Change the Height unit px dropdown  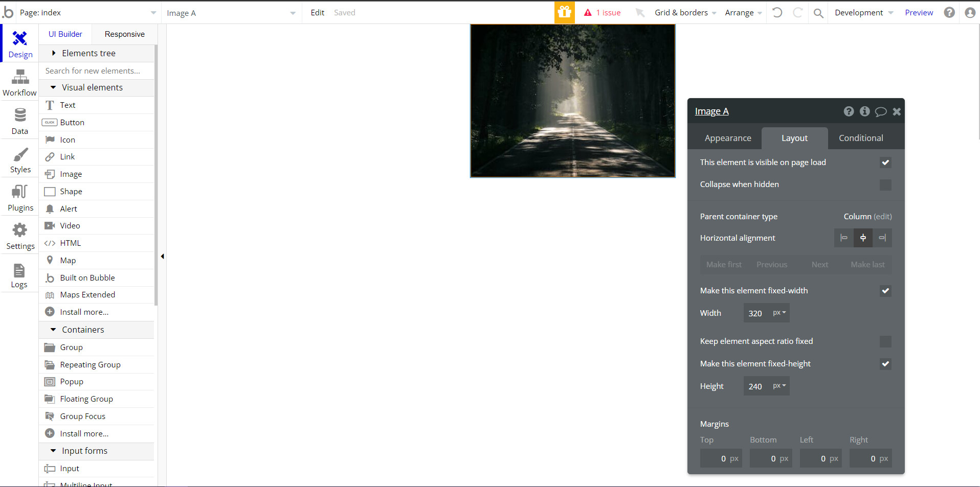pos(779,386)
